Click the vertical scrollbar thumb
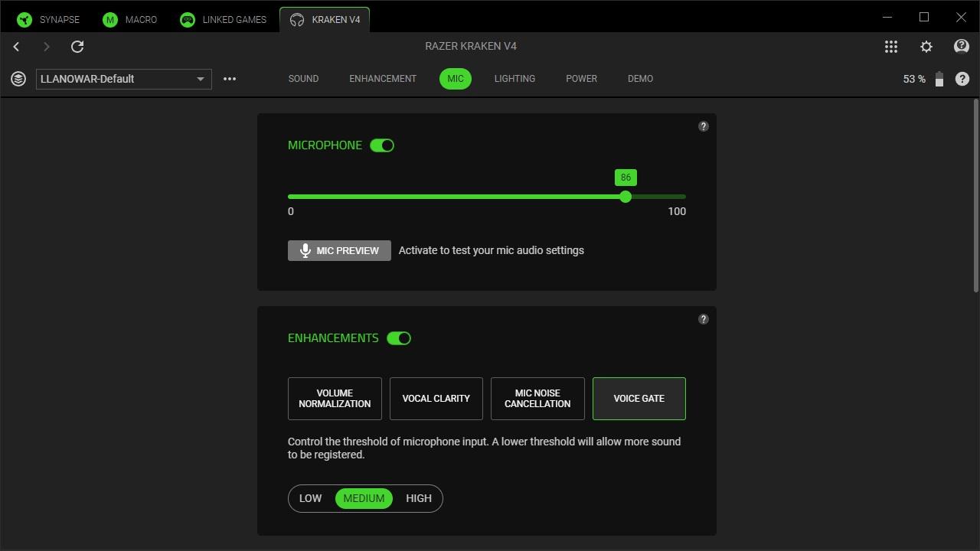The height and width of the screenshot is (551, 980). [975, 195]
